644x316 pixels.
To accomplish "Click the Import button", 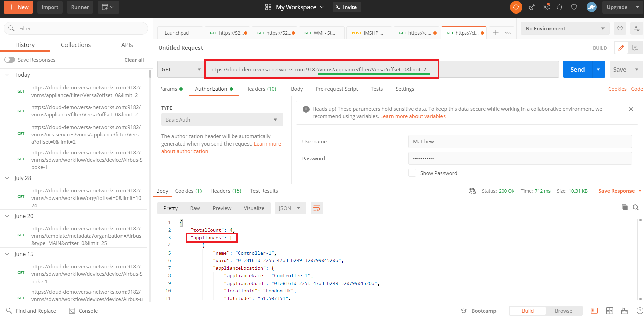I will click(x=50, y=7).
